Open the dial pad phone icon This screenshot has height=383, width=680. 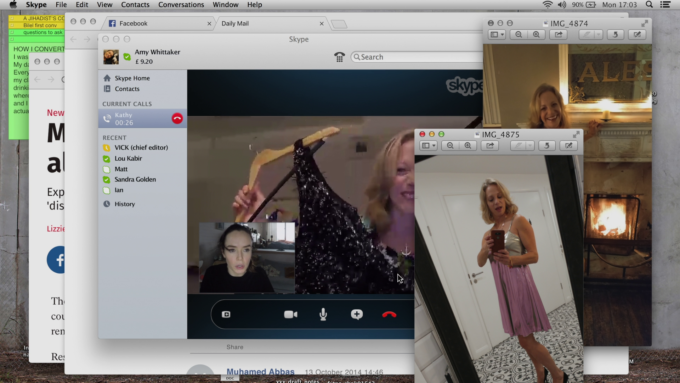(339, 57)
